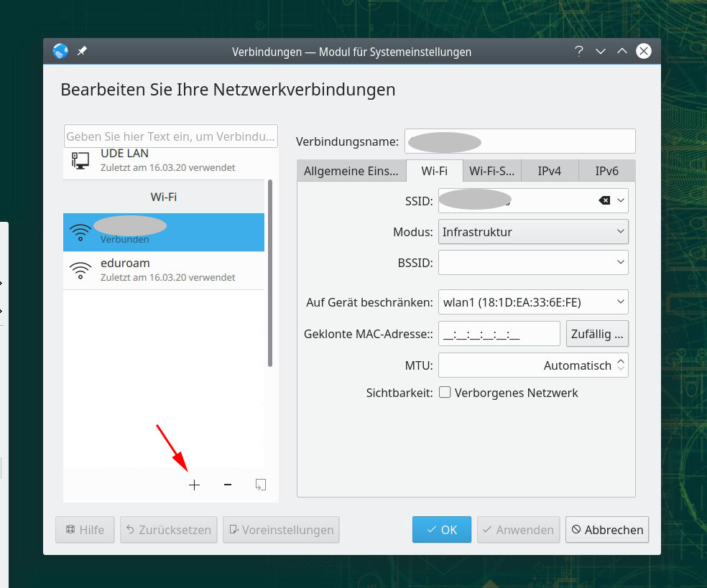Open the Modus Infrastruktur dropdown
Viewport: 707px width, 588px height.
[532, 232]
